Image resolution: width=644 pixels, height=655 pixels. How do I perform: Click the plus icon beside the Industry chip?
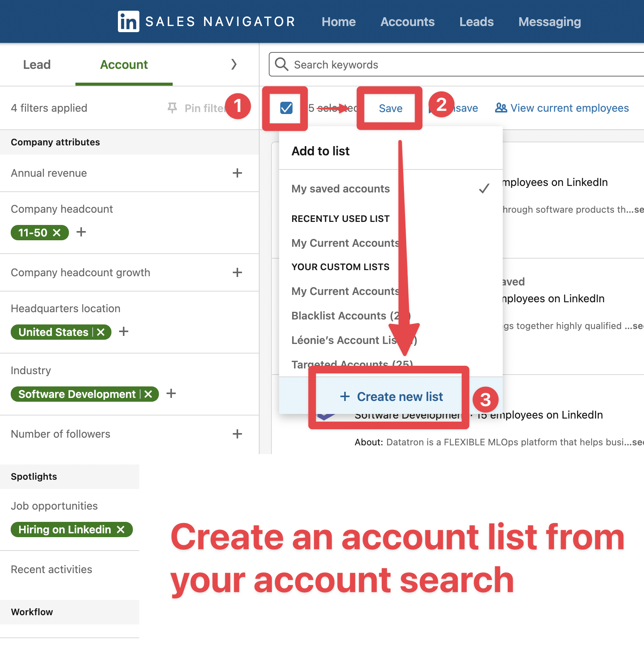click(x=171, y=393)
